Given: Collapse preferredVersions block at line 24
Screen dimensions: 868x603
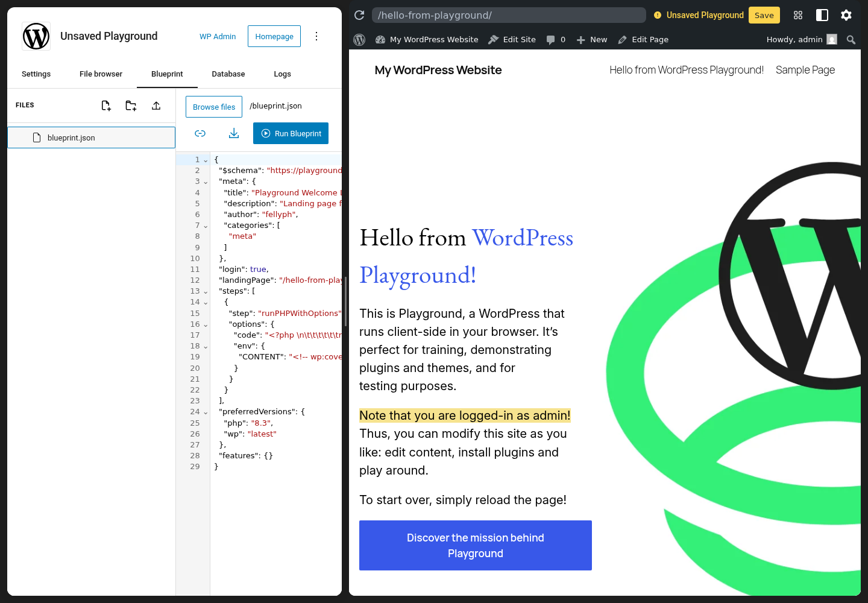Looking at the screenshot, I should point(206,412).
